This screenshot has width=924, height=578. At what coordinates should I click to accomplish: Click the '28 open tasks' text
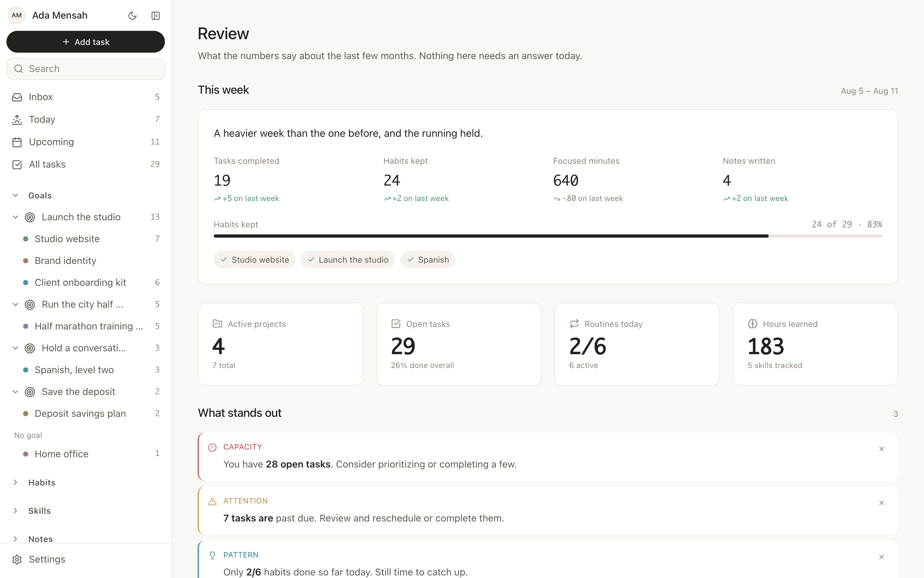298,464
